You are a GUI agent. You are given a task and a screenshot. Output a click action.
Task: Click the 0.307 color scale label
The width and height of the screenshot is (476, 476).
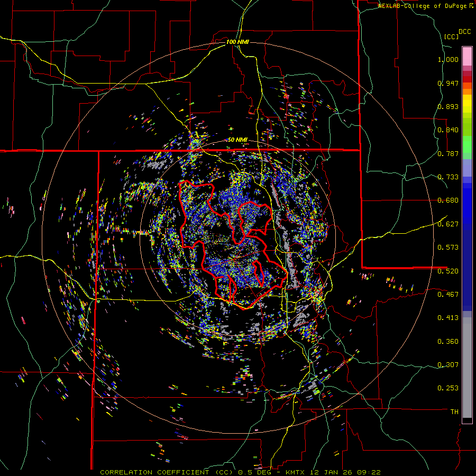click(x=448, y=365)
